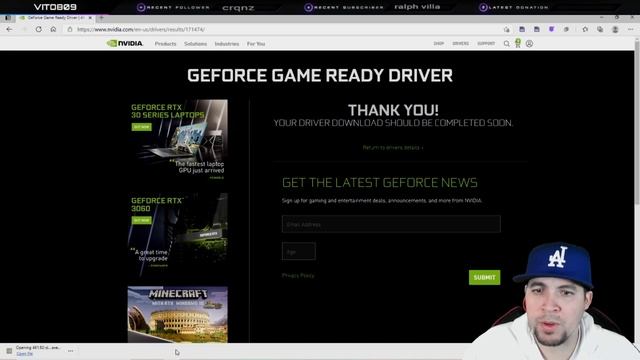
Task: Click the Age field
Action: click(x=299, y=251)
